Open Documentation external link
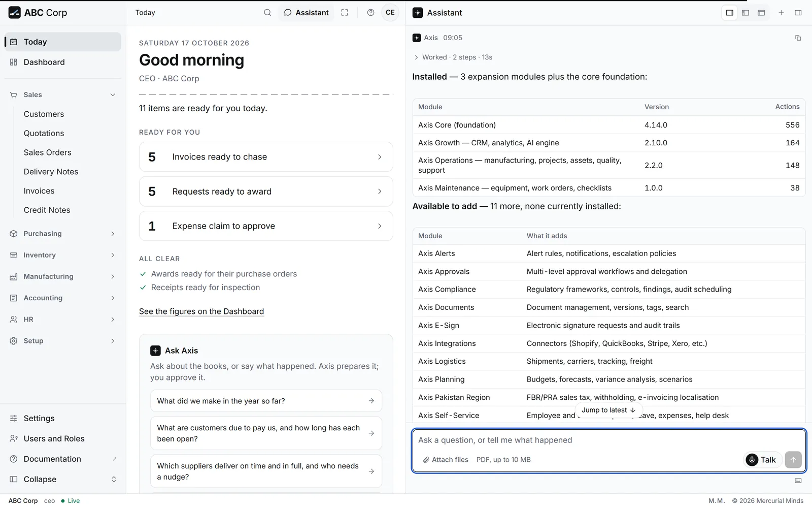The image size is (812, 508). 63,459
